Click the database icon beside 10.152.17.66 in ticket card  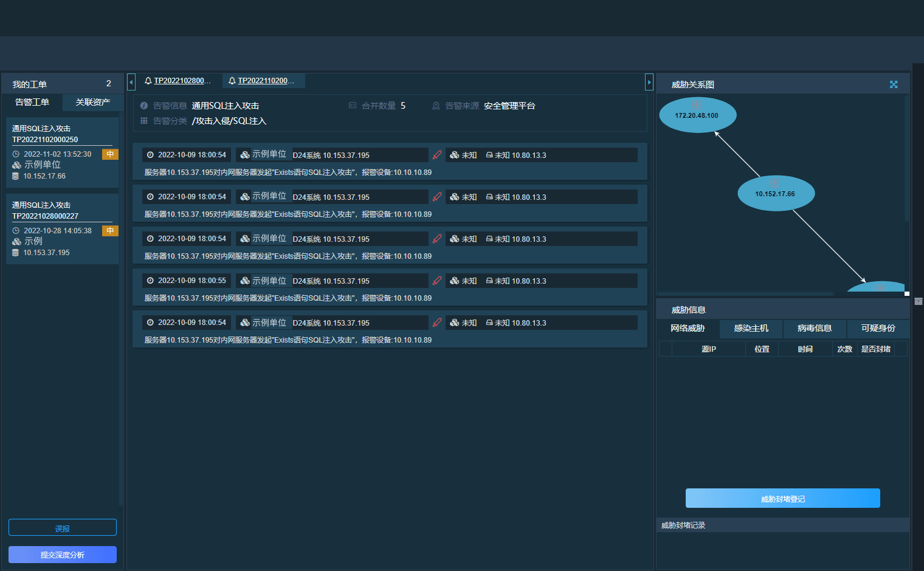pyautogui.click(x=16, y=176)
